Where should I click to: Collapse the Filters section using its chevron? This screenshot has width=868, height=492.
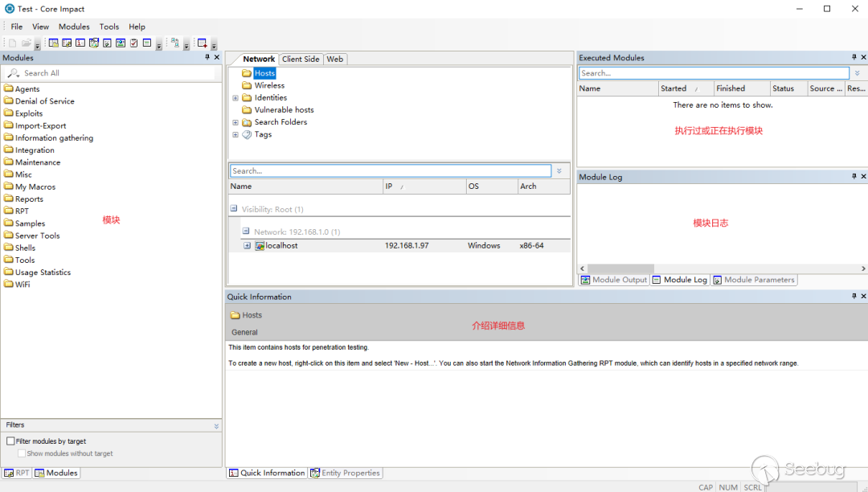tap(216, 425)
